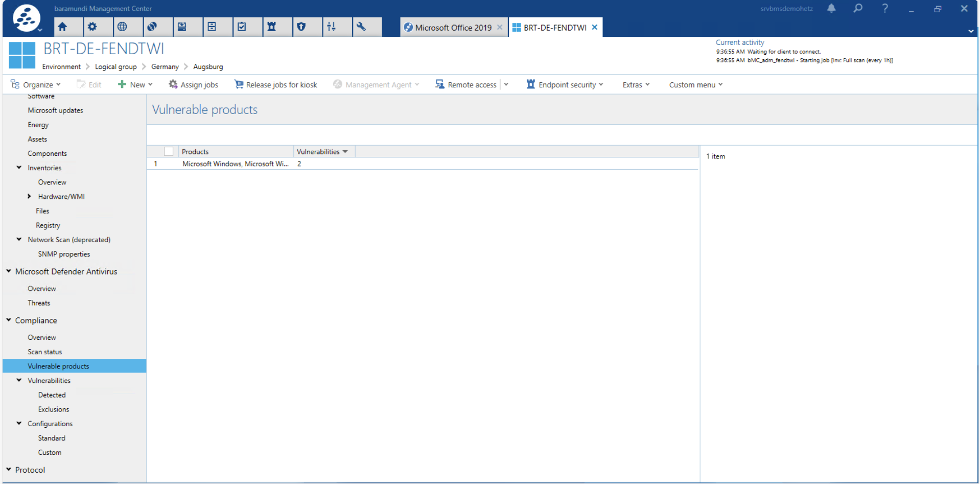Collapse the Microsoft Defender Antivirus section
Viewport: 980px width, 484px height.
9,271
